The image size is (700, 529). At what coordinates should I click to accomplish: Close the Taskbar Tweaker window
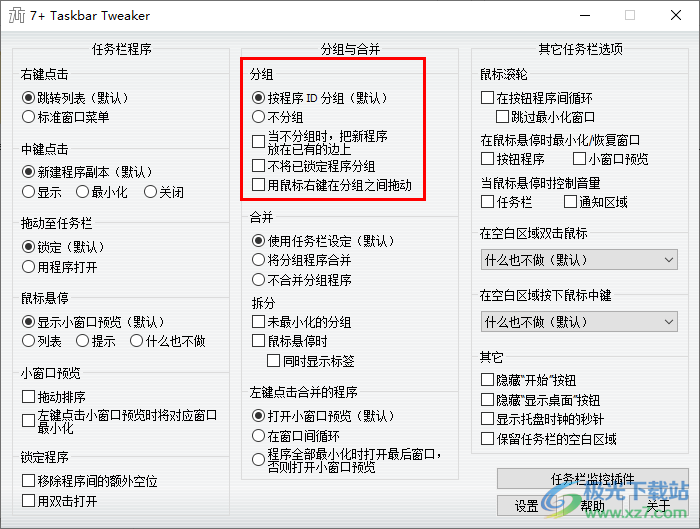coord(676,15)
